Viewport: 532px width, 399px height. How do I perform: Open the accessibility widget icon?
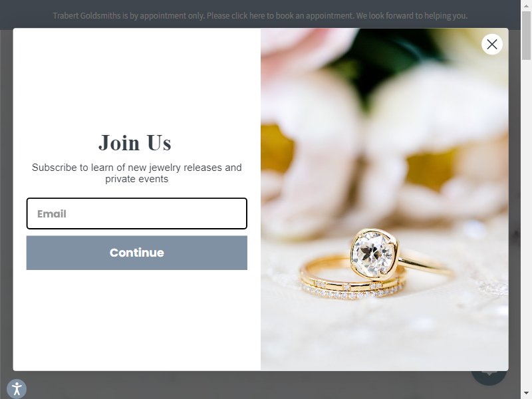[x=16, y=389]
